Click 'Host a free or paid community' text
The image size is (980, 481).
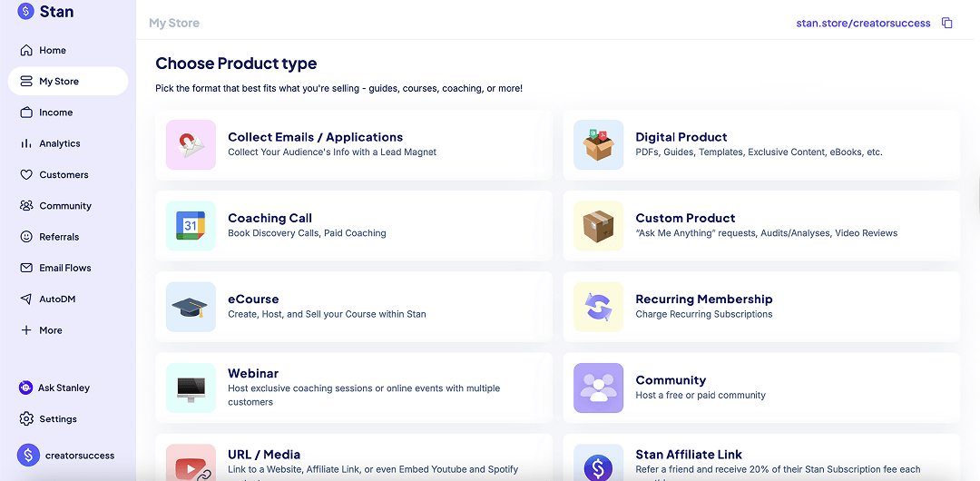pyautogui.click(x=701, y=396)
